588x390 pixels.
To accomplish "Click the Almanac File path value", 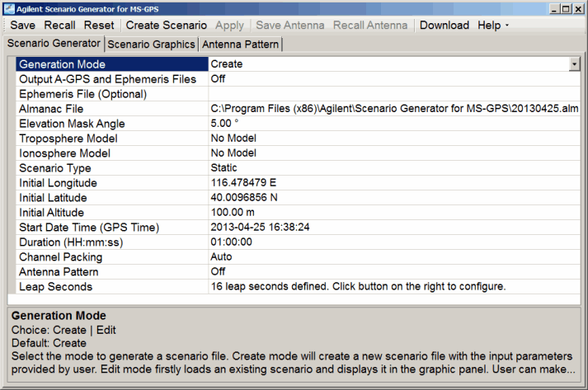I will (394, 109).
